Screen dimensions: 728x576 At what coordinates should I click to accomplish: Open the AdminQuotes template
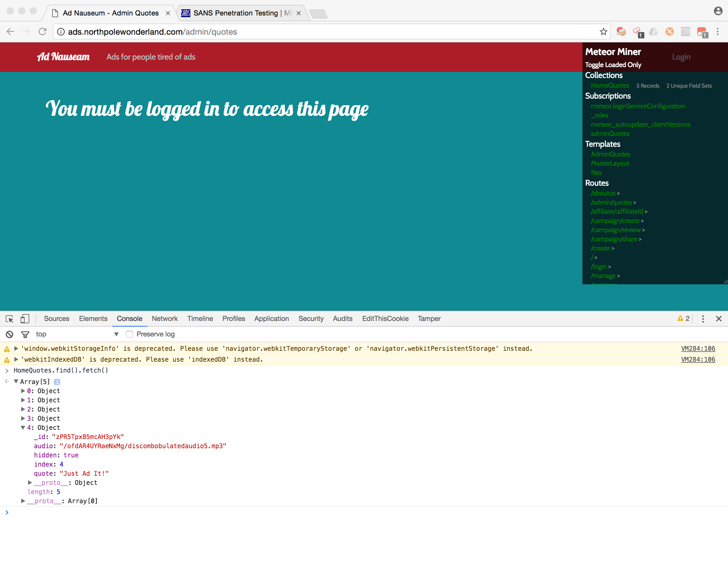(x=611, y=154)
